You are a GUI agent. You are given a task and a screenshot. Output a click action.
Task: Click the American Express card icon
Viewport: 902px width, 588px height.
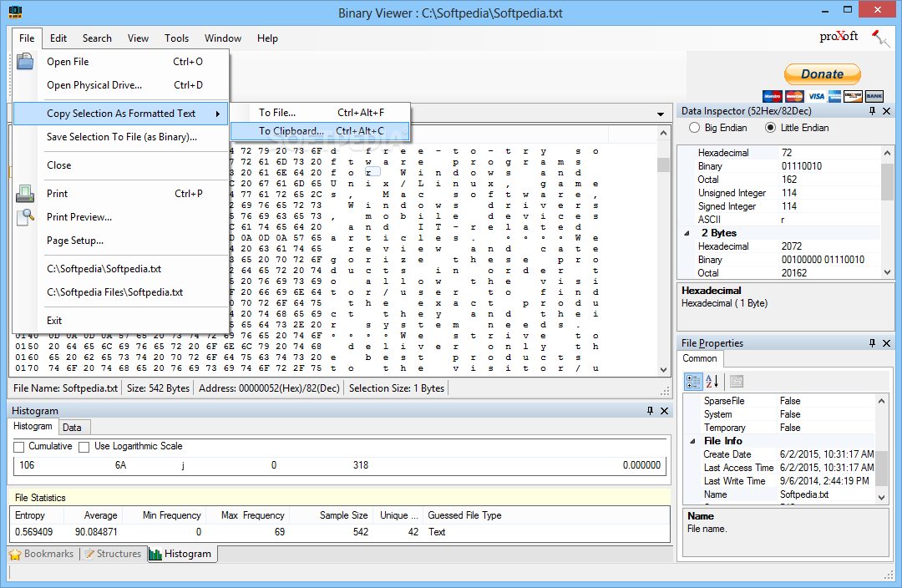(x=834, y=96)
